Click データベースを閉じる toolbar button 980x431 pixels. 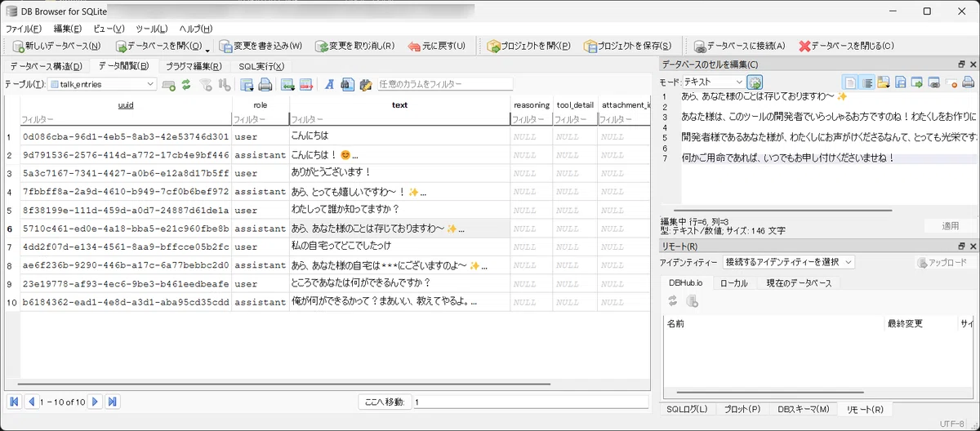click(847, 47)
